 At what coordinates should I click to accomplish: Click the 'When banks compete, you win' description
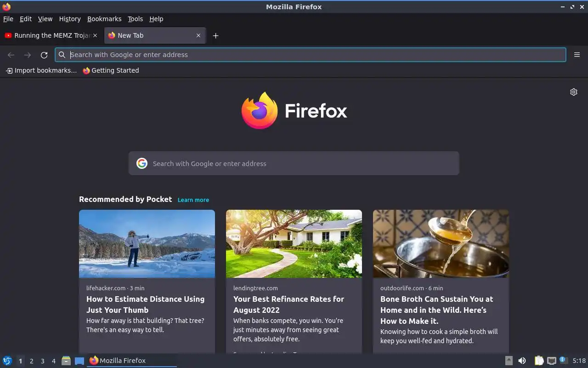tap(288, 330)
